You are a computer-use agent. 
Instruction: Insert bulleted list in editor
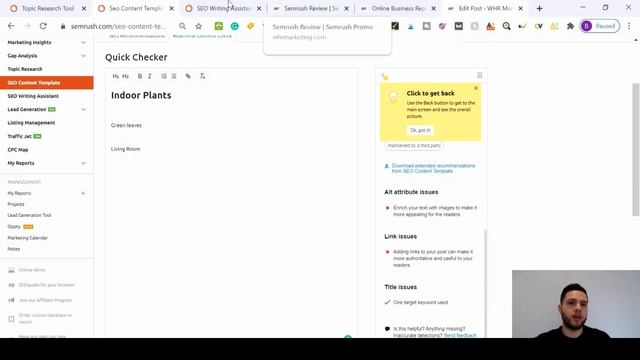174,76
